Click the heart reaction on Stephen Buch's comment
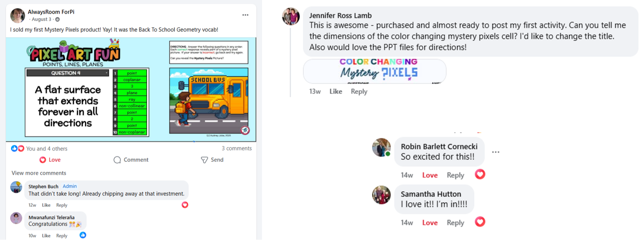This screenshot has width=644, height=240. (x=185, y=205)
